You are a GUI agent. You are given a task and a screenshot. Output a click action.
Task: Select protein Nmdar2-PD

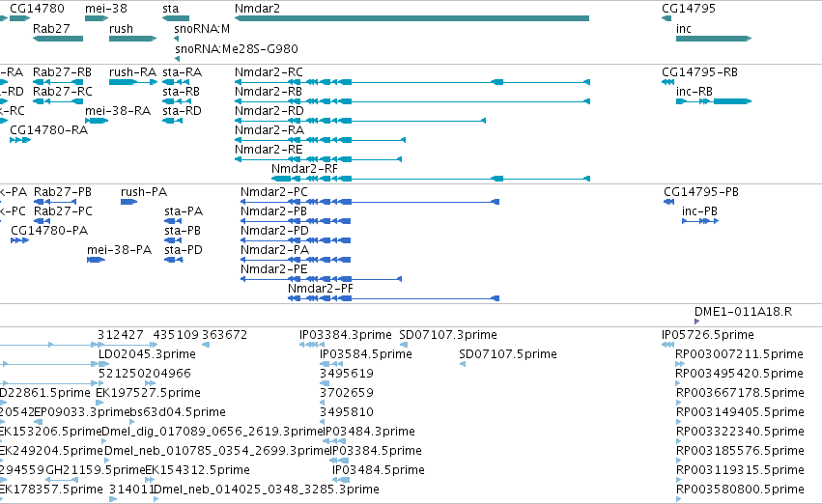(274, 231)
